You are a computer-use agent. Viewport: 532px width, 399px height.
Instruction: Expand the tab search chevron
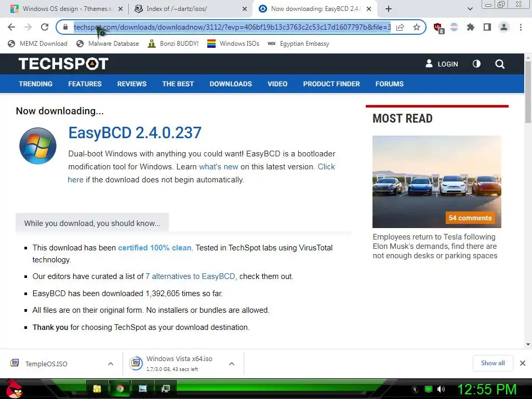(x=470, y=9)
